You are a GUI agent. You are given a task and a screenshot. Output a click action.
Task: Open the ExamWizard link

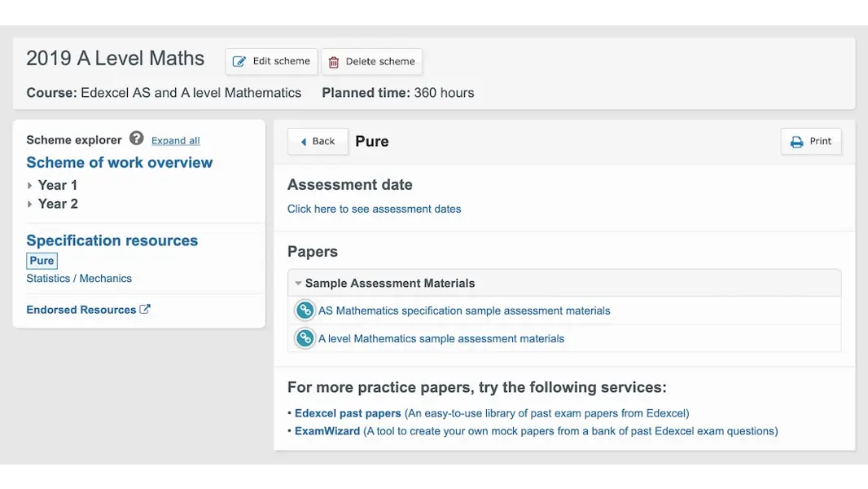click(327, 431)
